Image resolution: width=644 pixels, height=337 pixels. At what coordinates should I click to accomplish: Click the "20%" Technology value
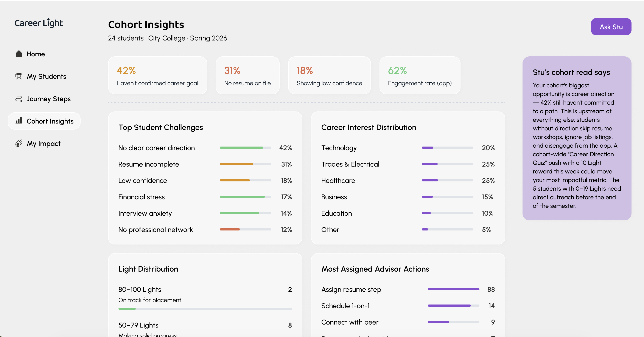coord(488,148)
